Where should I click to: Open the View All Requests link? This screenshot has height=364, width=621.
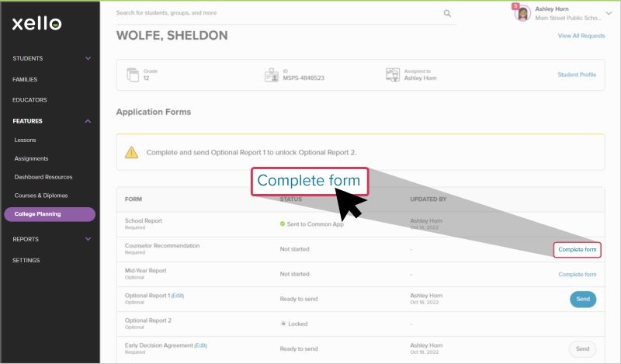(x=581, y=36)
